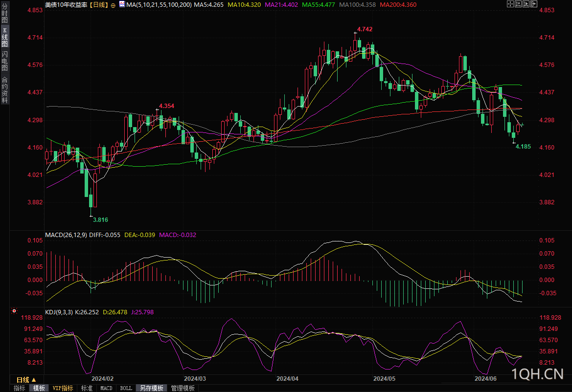Open the 合约资料 side tab
This screenshot has height=392, width=572.
click(x=4, y=89)
